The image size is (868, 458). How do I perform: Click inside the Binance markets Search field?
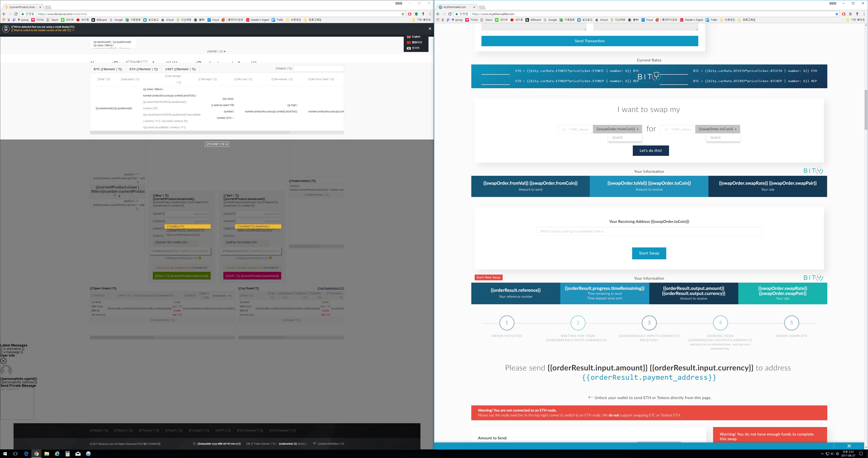tap(319, 69)
